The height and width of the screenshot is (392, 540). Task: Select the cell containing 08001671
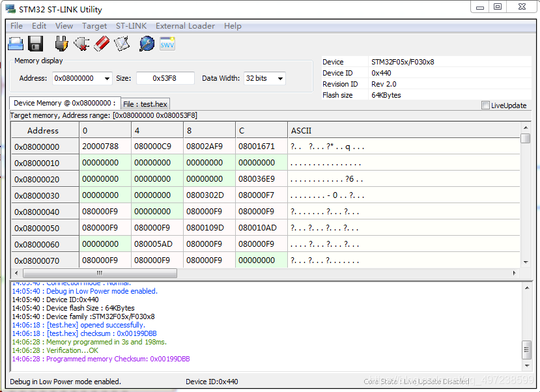pos(261,147)
